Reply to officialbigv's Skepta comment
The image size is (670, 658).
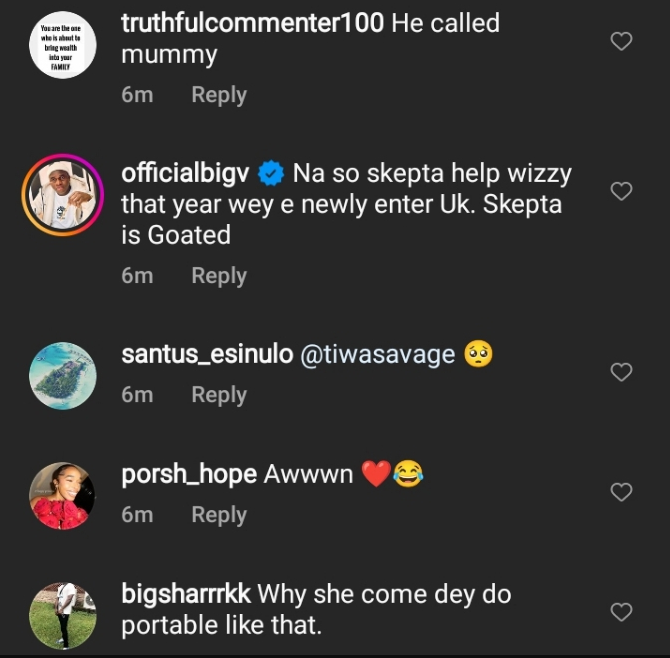coord(219,276)
